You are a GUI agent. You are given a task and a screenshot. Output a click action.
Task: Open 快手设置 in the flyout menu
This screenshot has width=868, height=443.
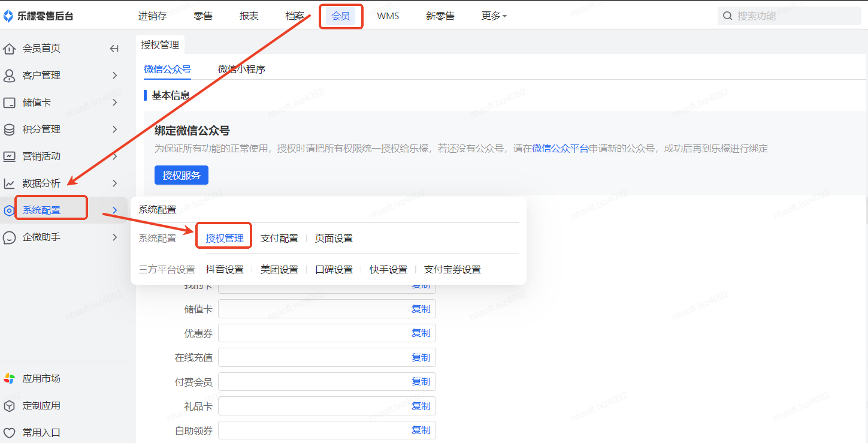point(388,269)
